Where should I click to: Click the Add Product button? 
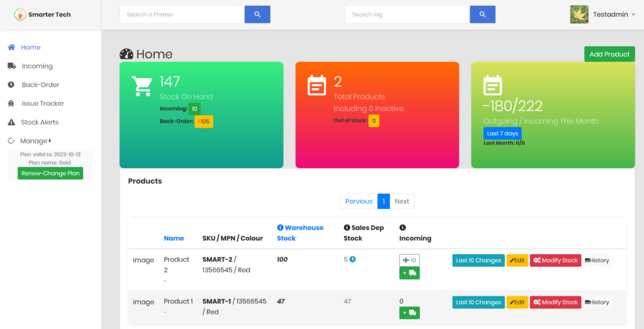(609, 54)
